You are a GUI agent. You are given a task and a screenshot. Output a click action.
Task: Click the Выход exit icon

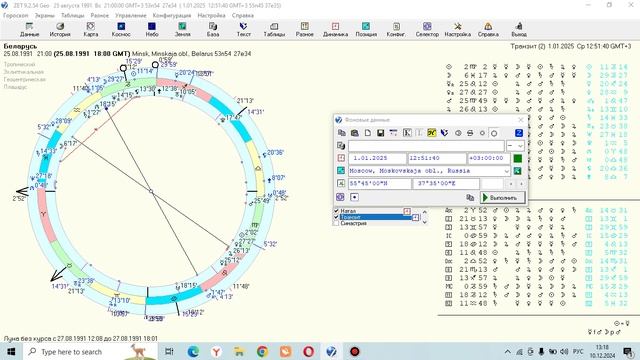(x=519, y=29)
